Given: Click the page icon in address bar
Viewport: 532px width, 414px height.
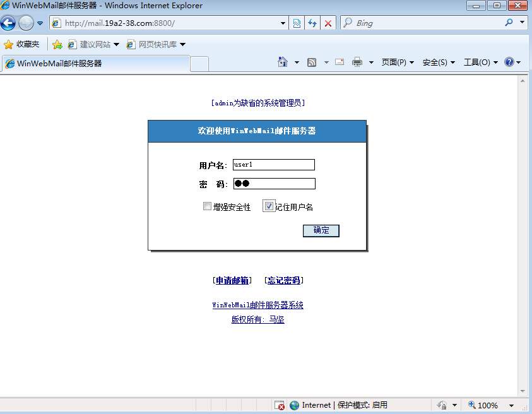Looking at the screenshot, I should 56,23.
